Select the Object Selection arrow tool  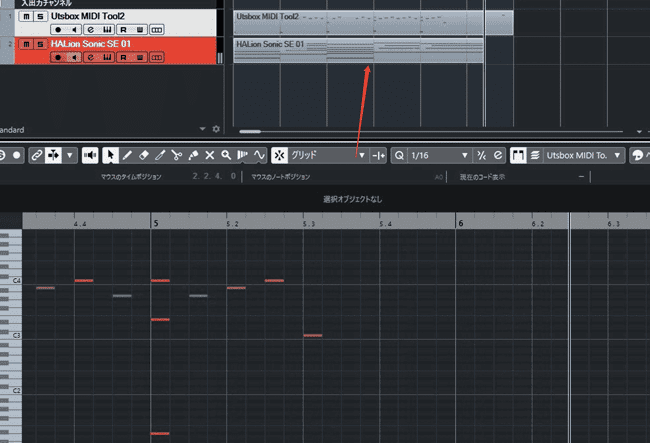[x=110, y=155]
